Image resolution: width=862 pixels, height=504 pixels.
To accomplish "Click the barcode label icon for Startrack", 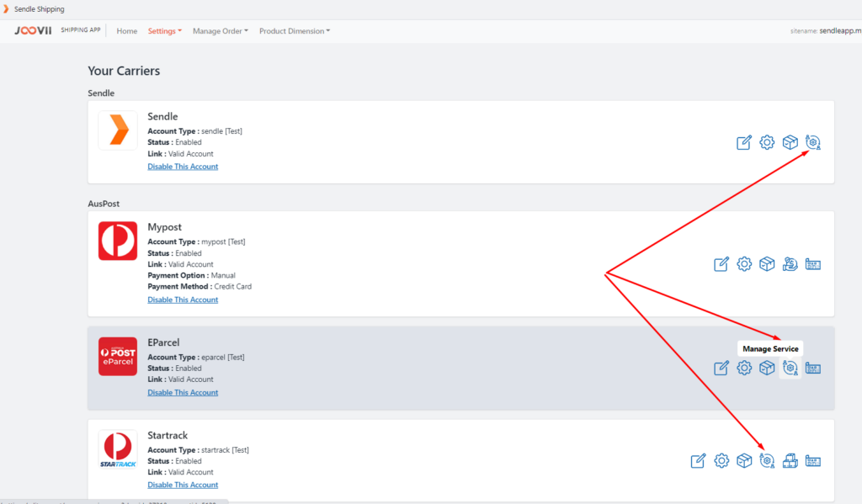I will [813, 460].
